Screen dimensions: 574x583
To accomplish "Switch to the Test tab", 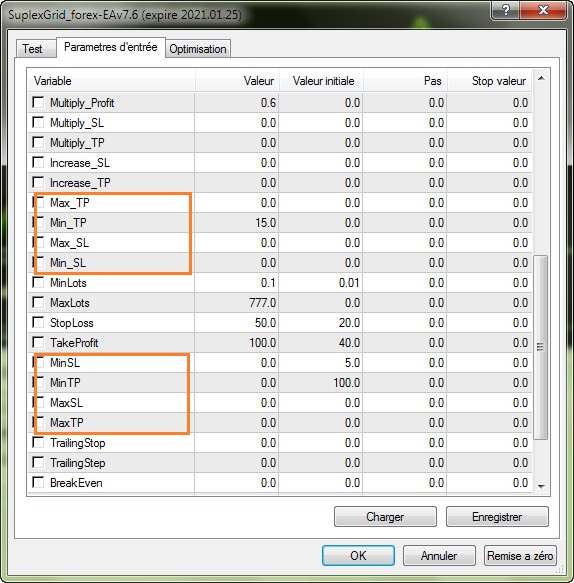I will pos(32,49).
